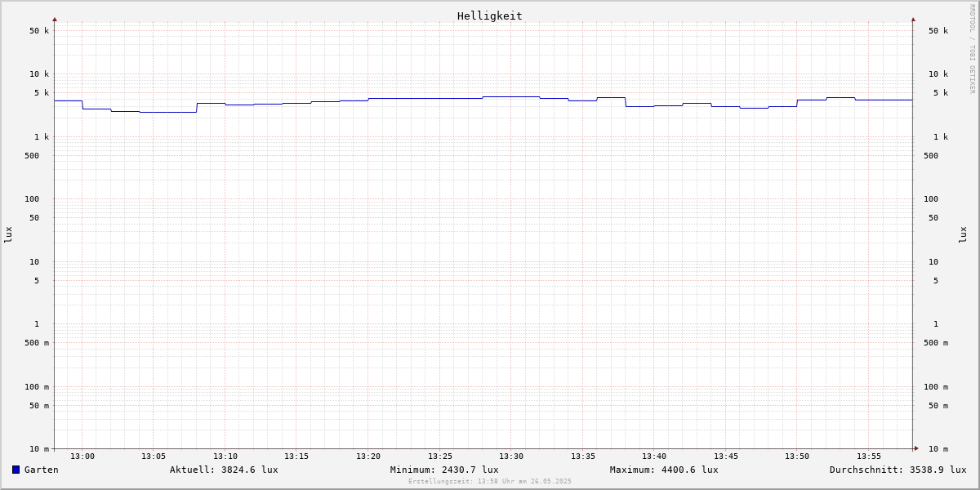The image size is (980, 490).
Task: Click the 100 m label on left axis
Action: point(37,387)
